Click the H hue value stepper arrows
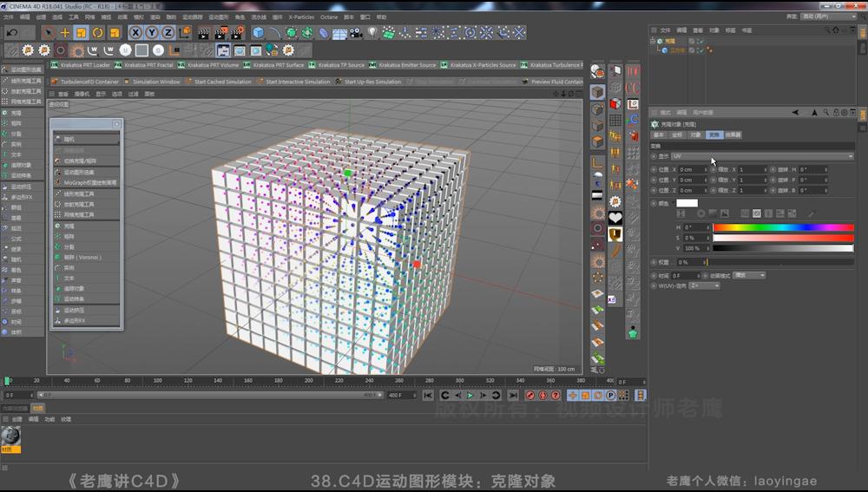868x492 pixels. click(x=708, y=226)
